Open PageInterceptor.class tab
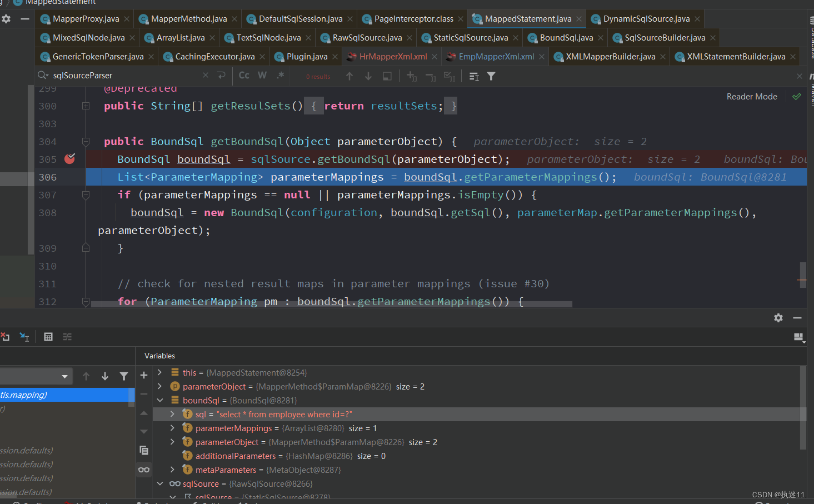This screenshot has width=814, height=504. (414, 19)
